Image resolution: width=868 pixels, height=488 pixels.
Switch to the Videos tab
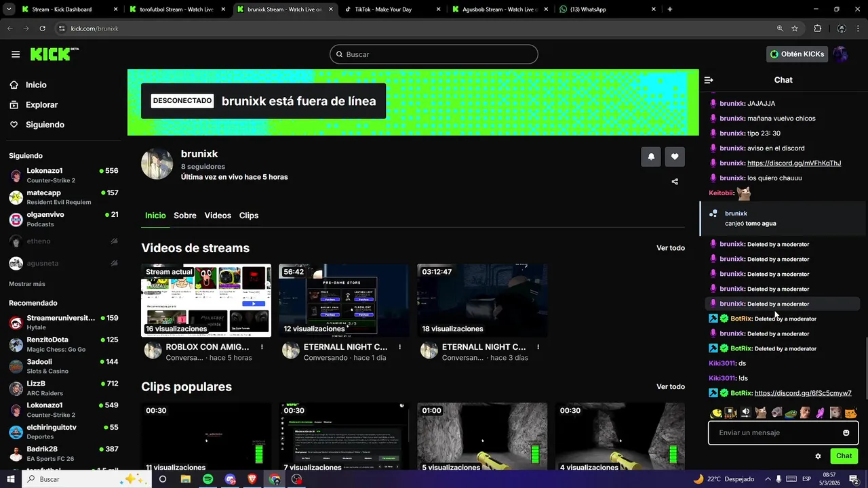(x=218, y=216)
